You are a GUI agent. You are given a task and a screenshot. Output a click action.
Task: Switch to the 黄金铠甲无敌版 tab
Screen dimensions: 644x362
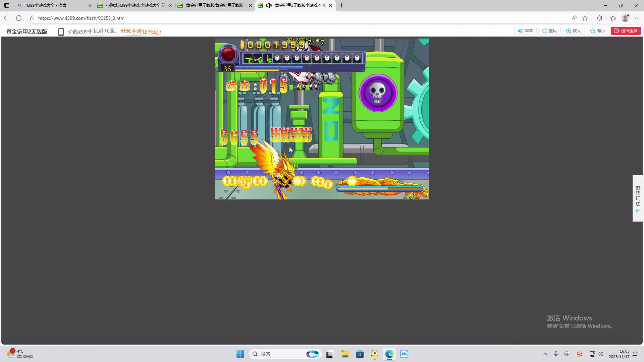pos(215,5)
